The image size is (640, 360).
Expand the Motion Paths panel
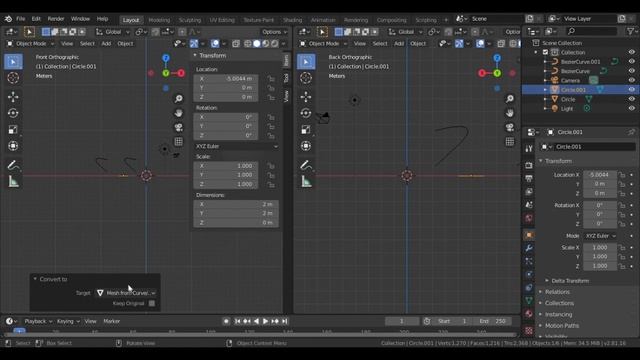coord(561,326)
